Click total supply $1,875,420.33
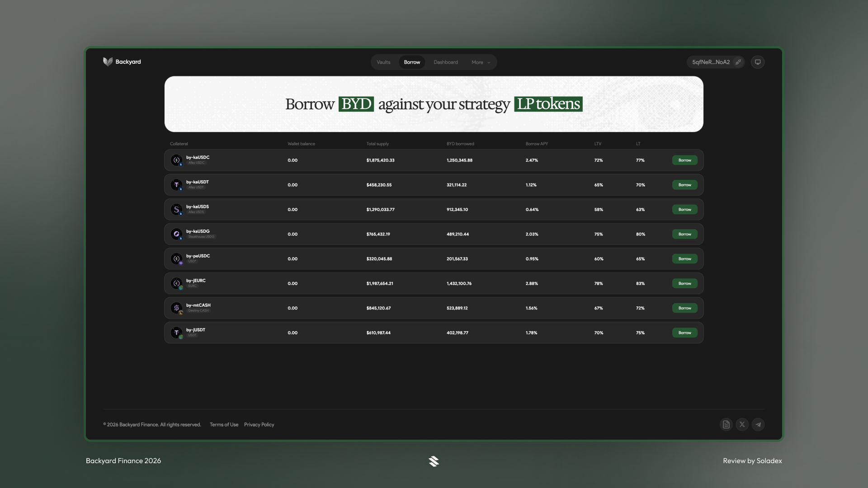The height and width of the screenshot is (488, 868). click(x=380, y=160)
